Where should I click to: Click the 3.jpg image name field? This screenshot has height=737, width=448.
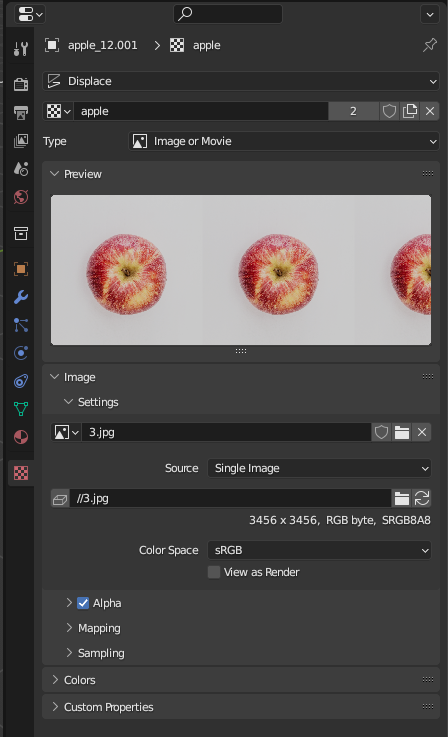[x=226, y=432]
